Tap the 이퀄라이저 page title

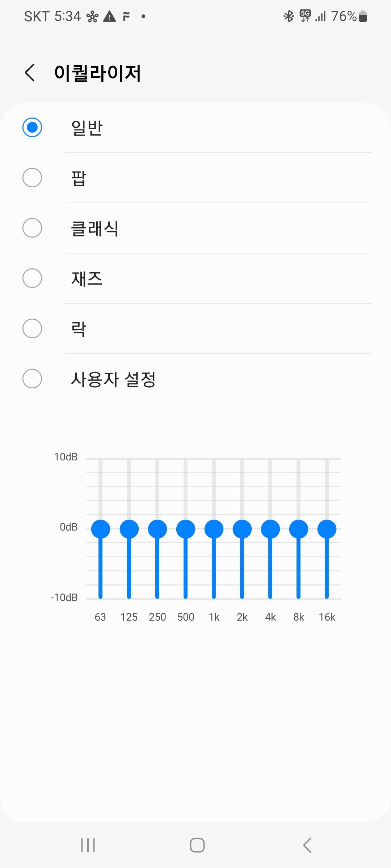click(x=97, y=73)
